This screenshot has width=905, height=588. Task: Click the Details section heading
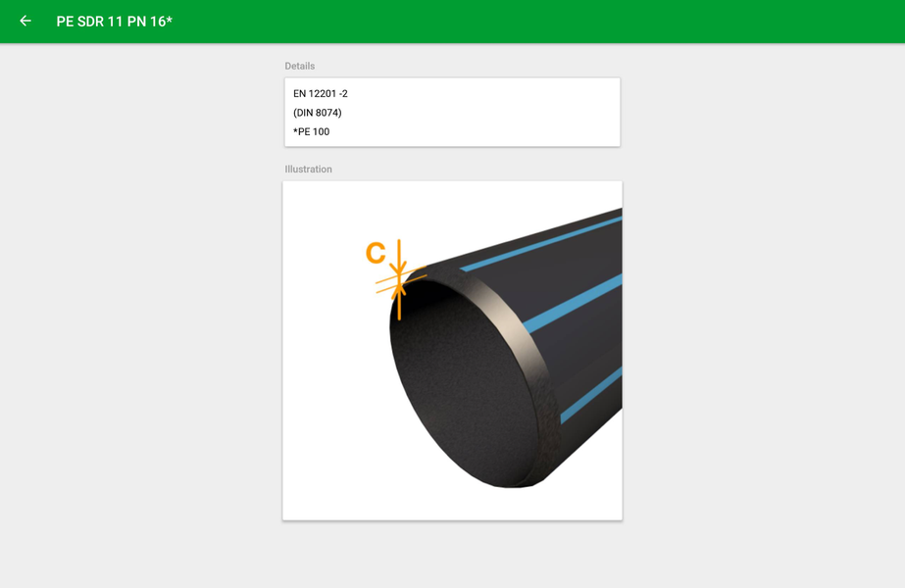[x=298, y=66]
